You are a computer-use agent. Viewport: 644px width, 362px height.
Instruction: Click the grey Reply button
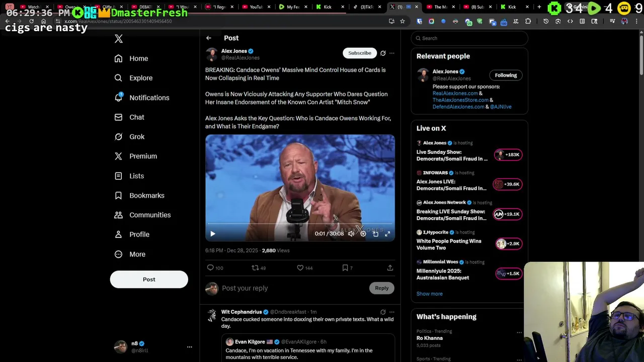(x=382, y=288)
